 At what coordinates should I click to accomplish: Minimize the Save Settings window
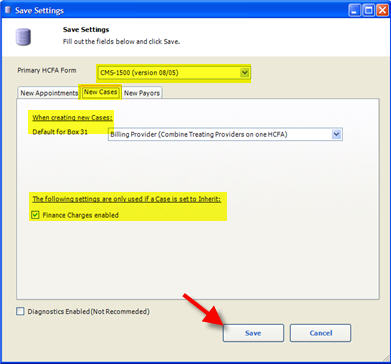click(x=355, y=11)
